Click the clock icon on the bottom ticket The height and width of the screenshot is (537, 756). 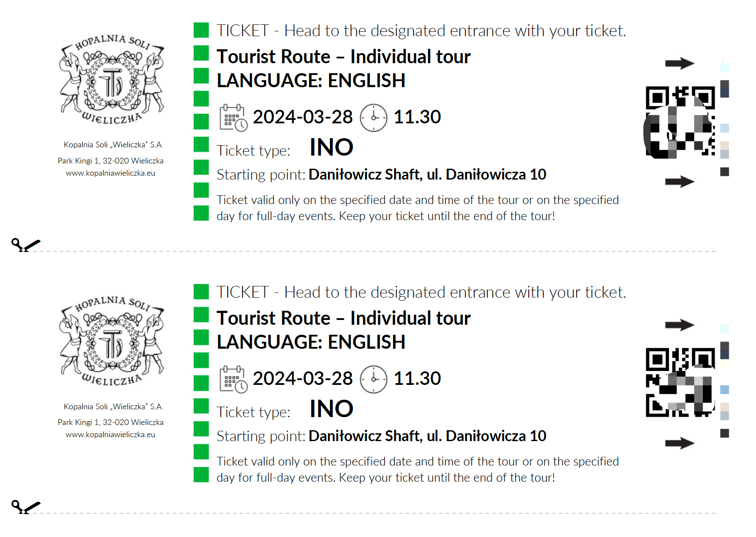tap(374, 379)
